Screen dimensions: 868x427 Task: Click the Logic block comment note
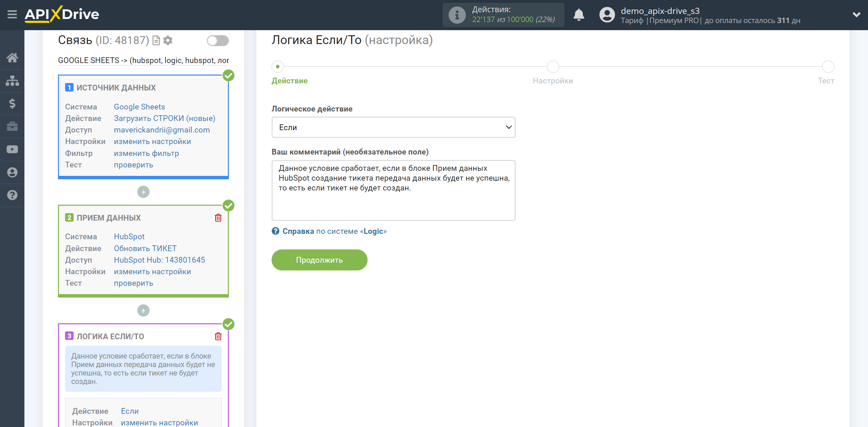[143, 369]
